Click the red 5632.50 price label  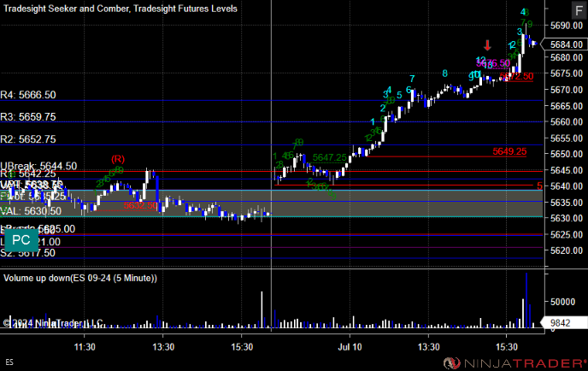point(140,205)
